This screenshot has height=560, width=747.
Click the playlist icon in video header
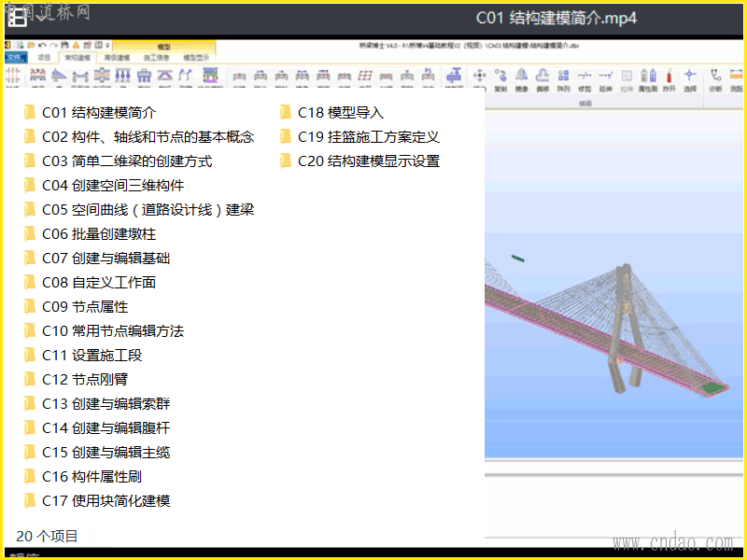click(x=18, y=18)
